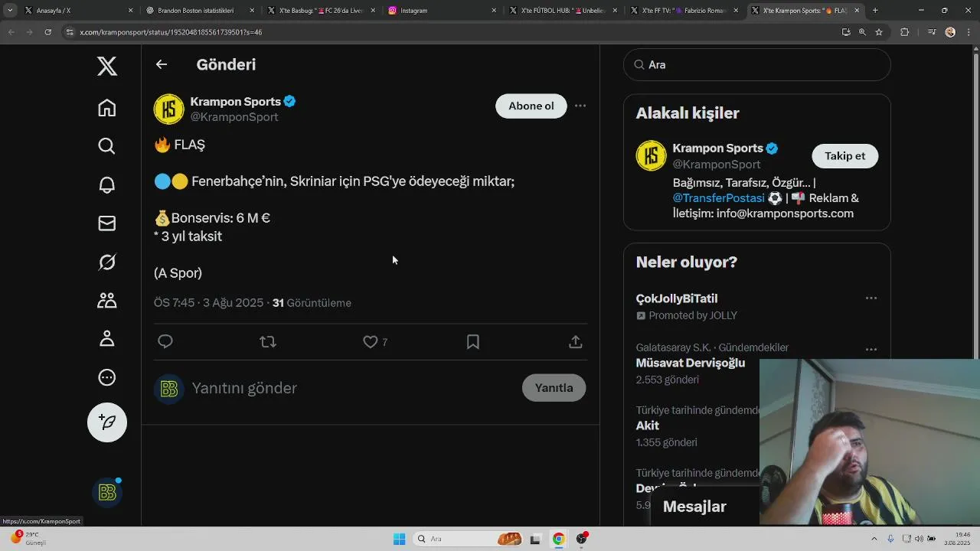Open Akit trending topic
The height and width of the screenshot is (551, 980).
click(x=648, y=425)
